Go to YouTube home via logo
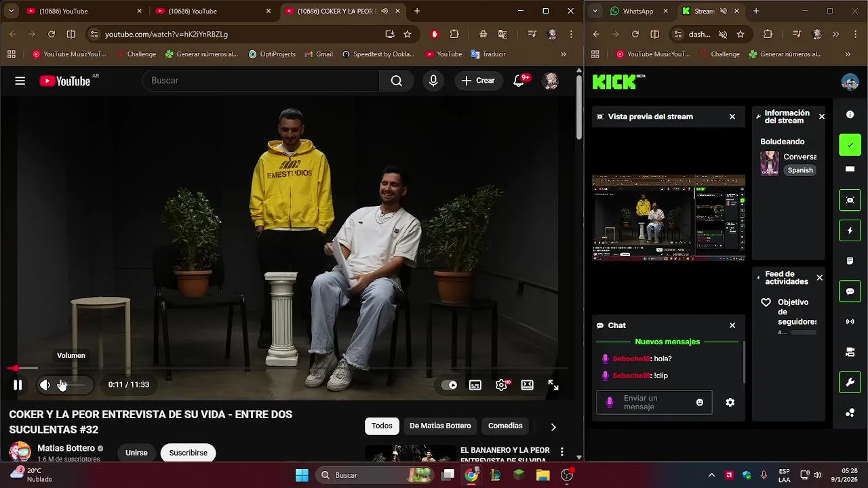Image resolution: width=868 pixels, height=488 pixels. [65, 81]
